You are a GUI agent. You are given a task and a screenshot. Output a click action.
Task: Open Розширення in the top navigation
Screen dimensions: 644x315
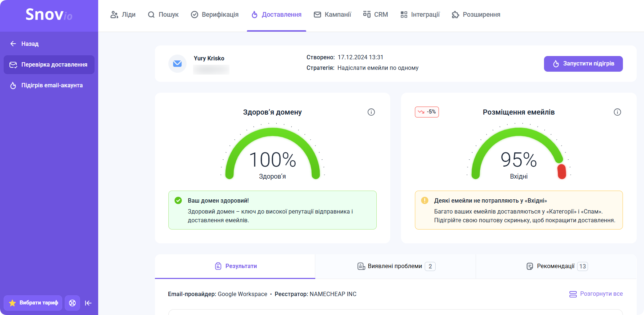[x=476, y=15]
